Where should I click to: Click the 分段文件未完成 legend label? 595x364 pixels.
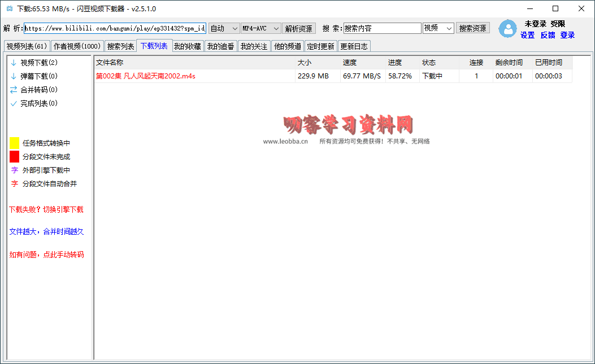[x=46, y=157]
